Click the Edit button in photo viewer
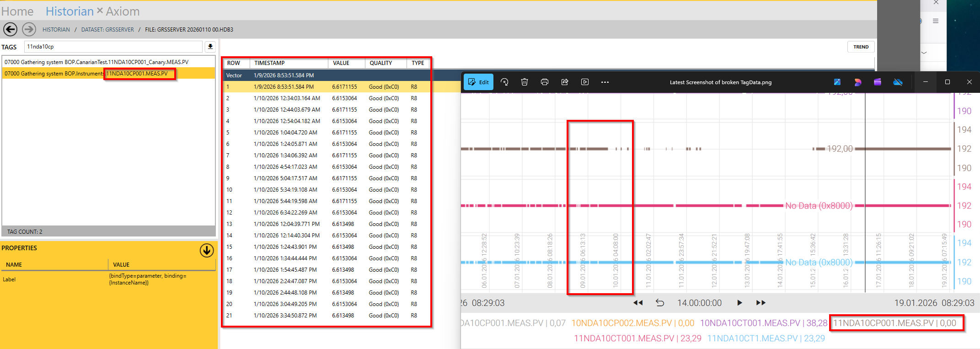The height and width of the screenshot is (349, 980). 478,82
